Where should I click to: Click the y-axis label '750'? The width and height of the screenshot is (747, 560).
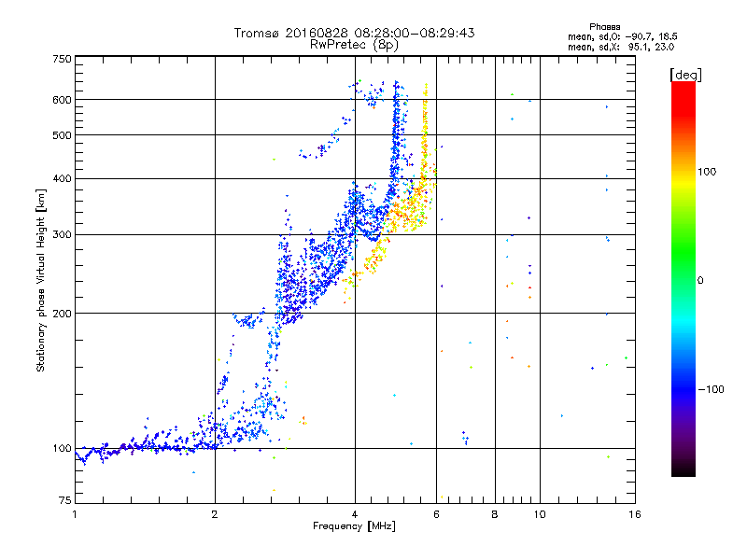coord(62,59)
